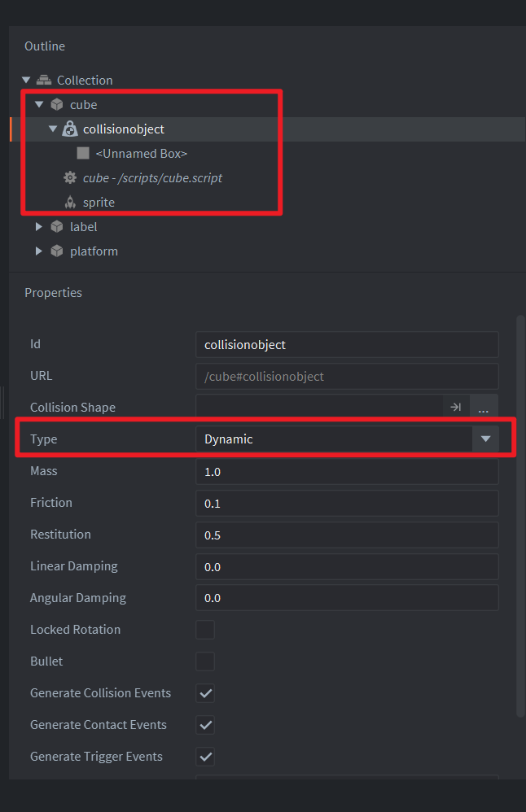Click the Friction value field
Image resolution: width=526 pixels, height=812 pixels.
[347, 504]
